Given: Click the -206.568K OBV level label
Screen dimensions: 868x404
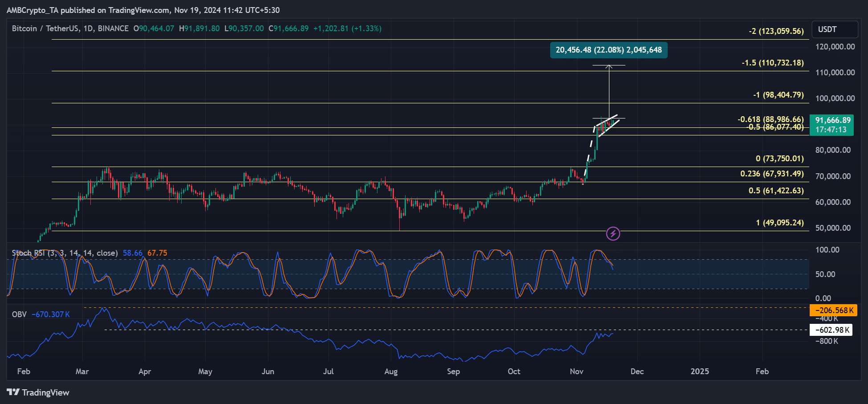Looking at the screenshot, I should pyautogui.click(x=833, y=310).
